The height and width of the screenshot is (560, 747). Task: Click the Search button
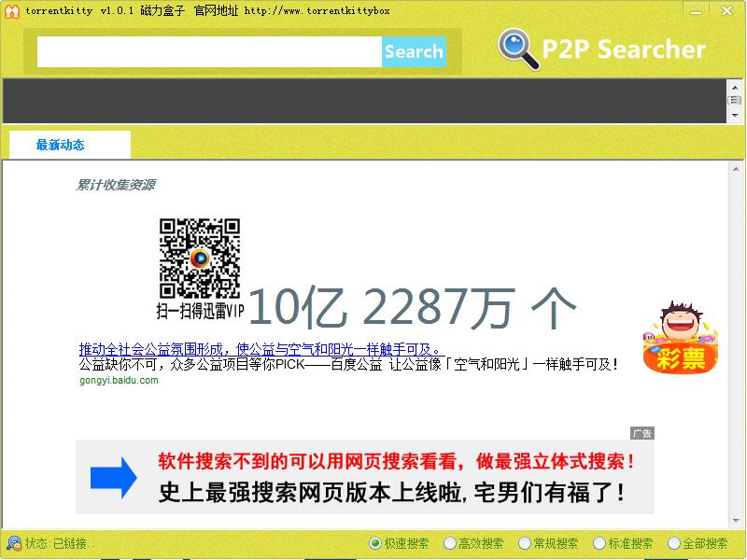tap(414, 51)
